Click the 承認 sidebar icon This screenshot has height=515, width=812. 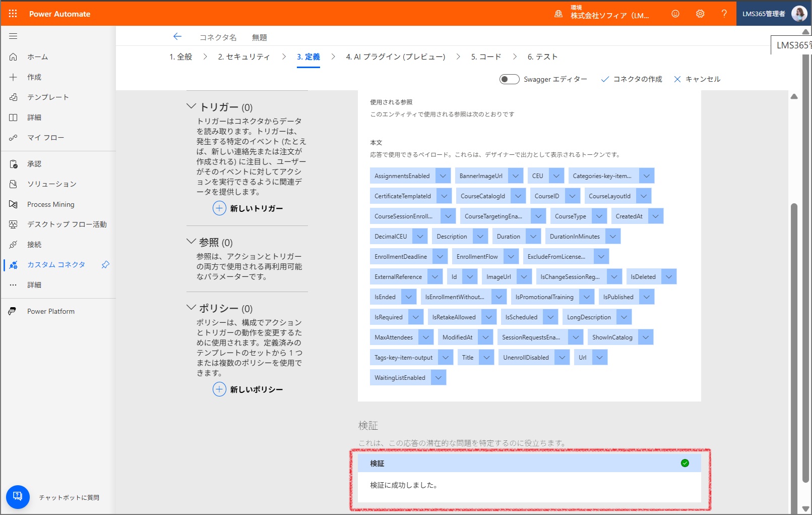point(13,164)
